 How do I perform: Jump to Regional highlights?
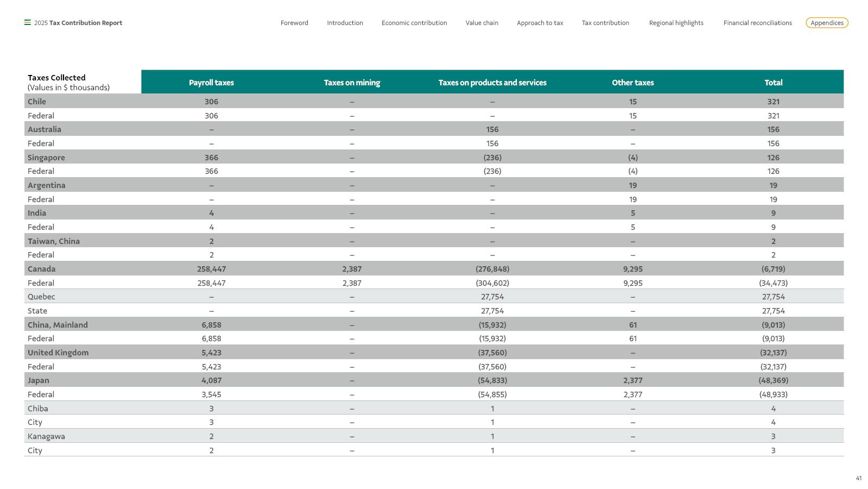tap(676, 23)
